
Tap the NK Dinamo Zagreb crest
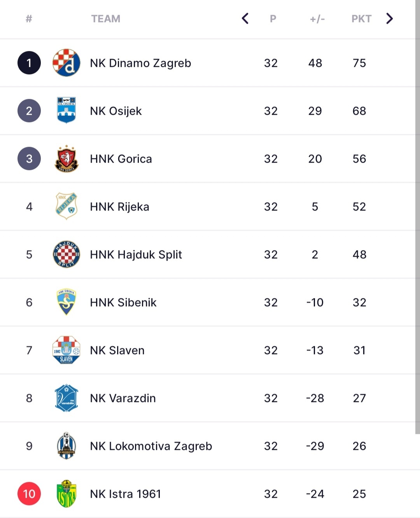click(x=66, y=63)
